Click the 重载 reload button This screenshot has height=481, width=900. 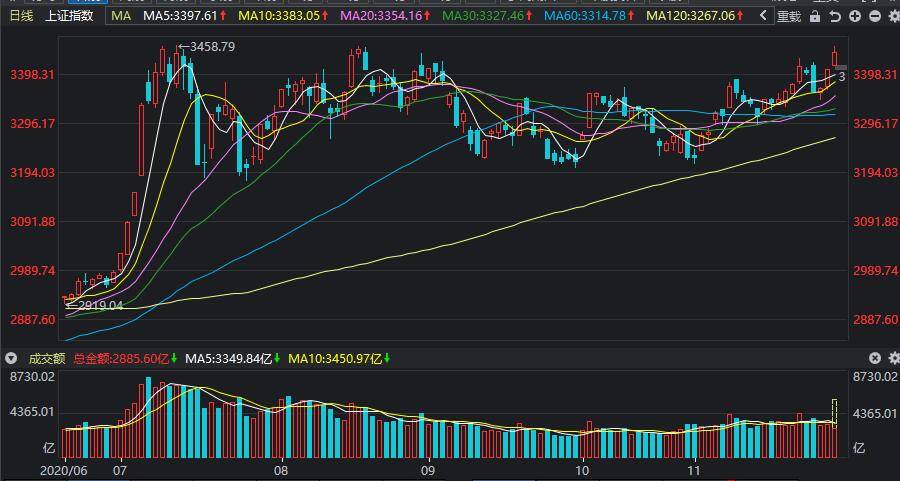coord(789,16)
